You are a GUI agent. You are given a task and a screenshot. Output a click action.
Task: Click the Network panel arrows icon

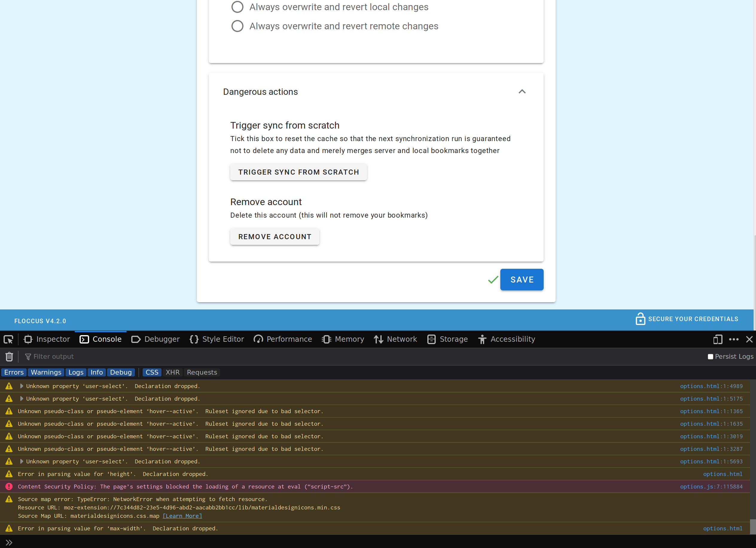(378, 339)
